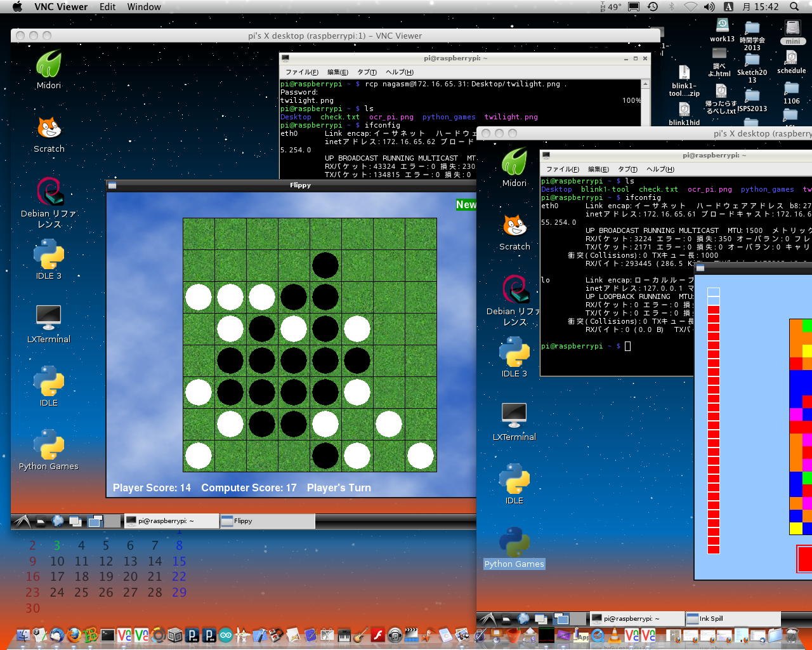Image resolution: width=812 pixels, height=650 pixels.
Task: Open the Trash in the Dock
Action: (x=792, y=635)
